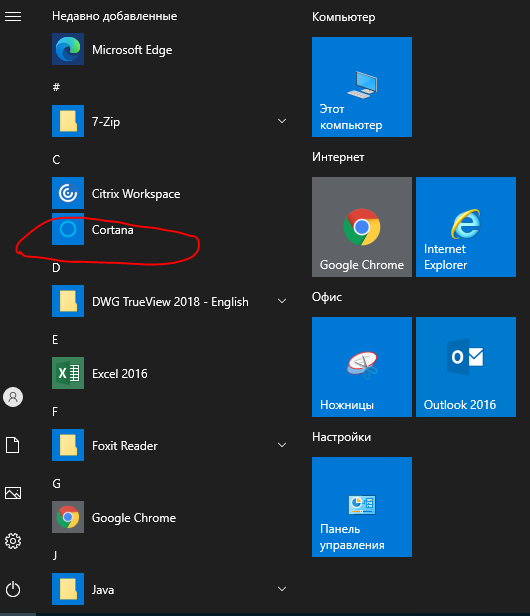Launch Citrix Workspace app

pyautogui.click(x=169, y=193)
